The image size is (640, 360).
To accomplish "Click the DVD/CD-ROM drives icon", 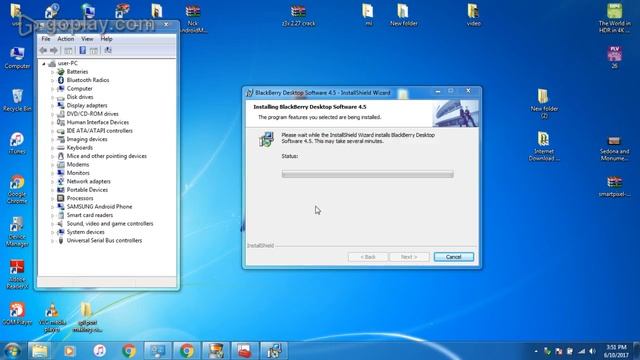I will pos(60,114).
